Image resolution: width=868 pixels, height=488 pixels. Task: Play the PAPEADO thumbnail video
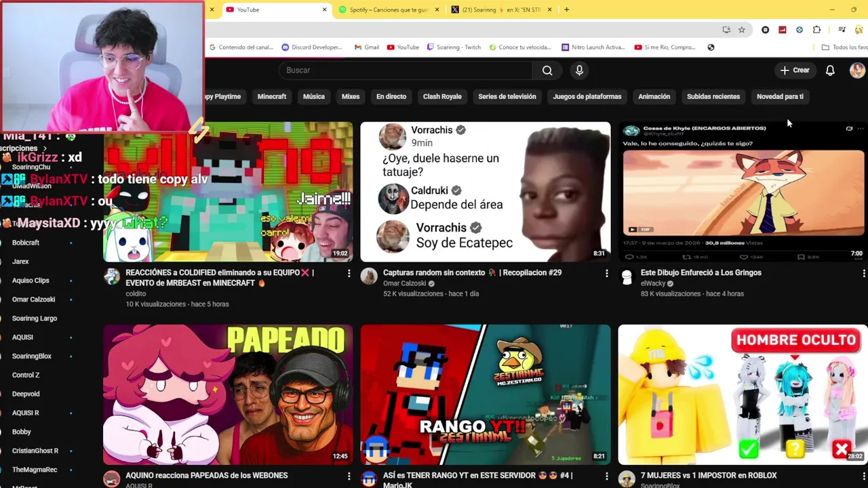tap(228, 394)
